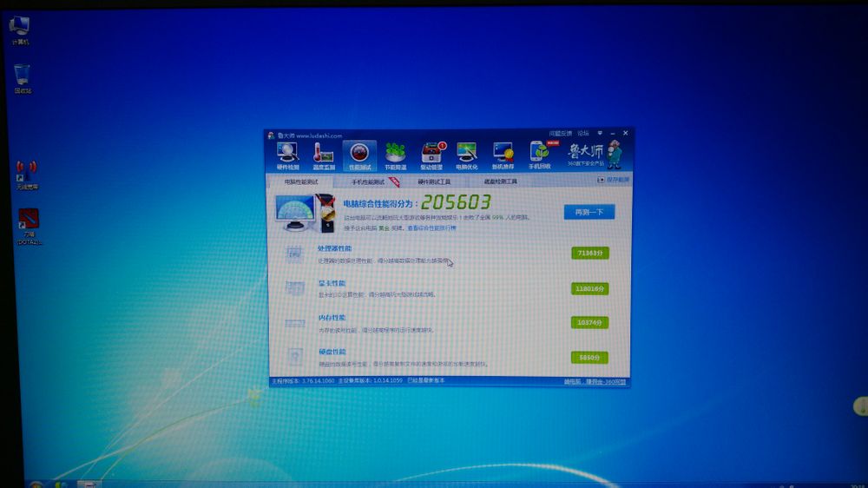Open the 论坛 forum link
868x488 pixels.
click(x=583, y=134)
